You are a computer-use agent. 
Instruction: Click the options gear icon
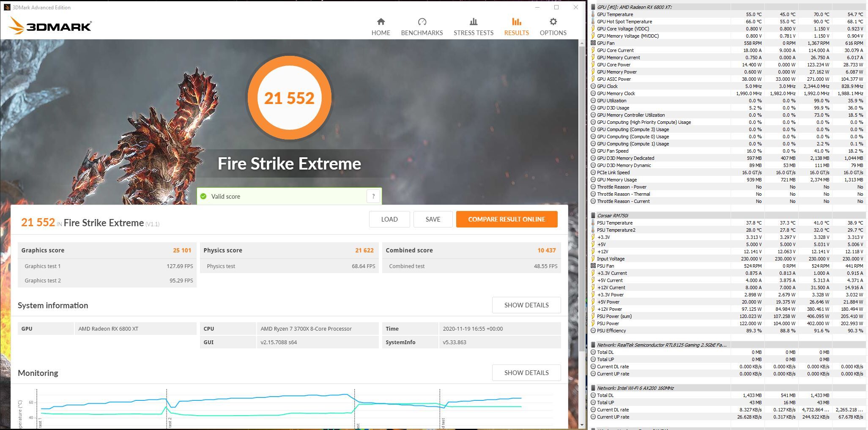pyautogui.click(x=553, y=22)
